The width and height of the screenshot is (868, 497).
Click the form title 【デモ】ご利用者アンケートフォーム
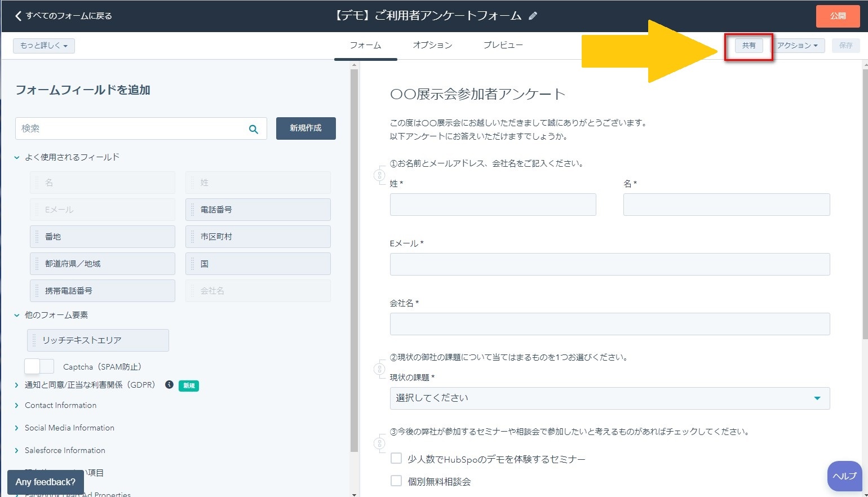428,16
